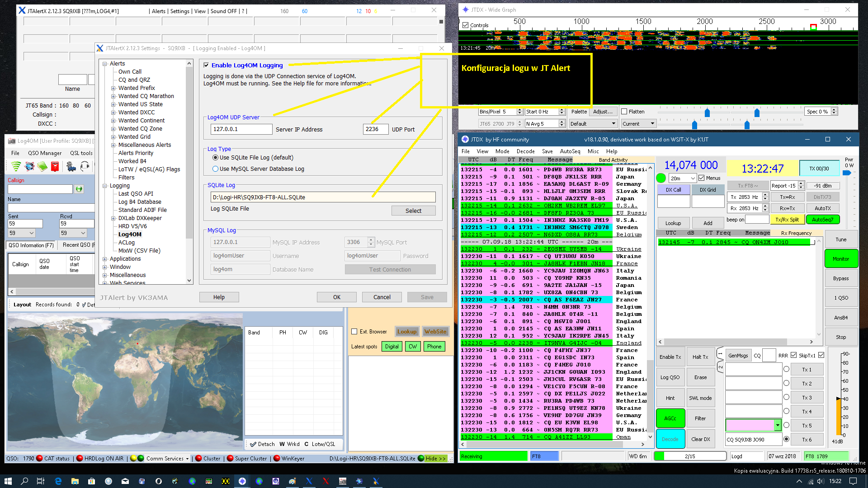This screenshot has width=868, height=488.
Task: Toggle the Ext. Browser checkbox
Action: pyautogui.click(x=354, y=332)
